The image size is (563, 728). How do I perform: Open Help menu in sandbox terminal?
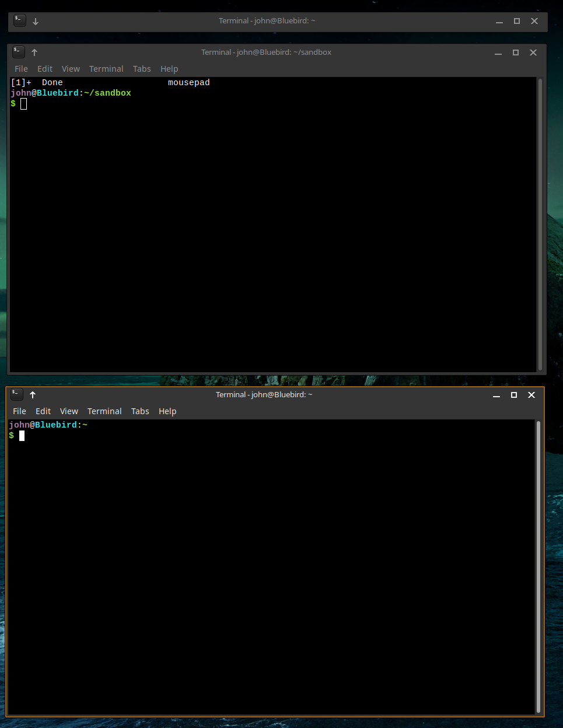169,69
